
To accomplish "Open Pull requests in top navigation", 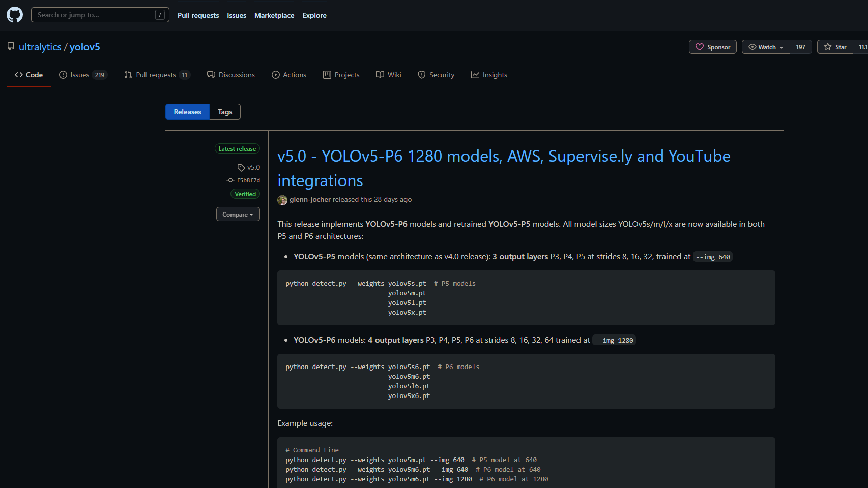I will pyautogui.click(x=198, y=15).
